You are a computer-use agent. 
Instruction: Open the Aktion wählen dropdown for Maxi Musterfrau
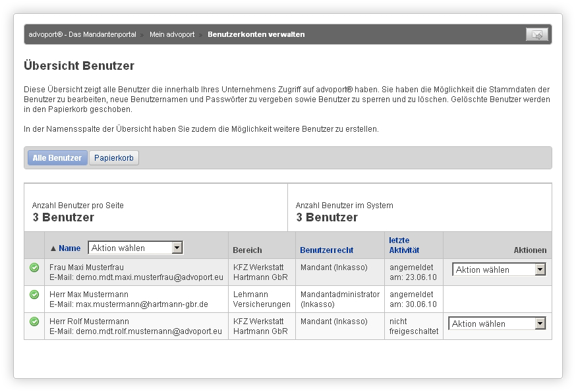[499, 269]
